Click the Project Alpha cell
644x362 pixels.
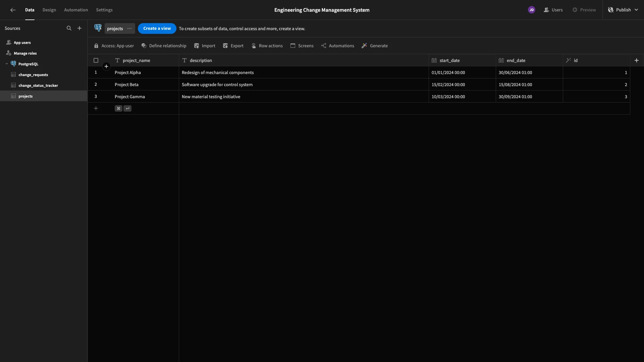coord(145,72)
